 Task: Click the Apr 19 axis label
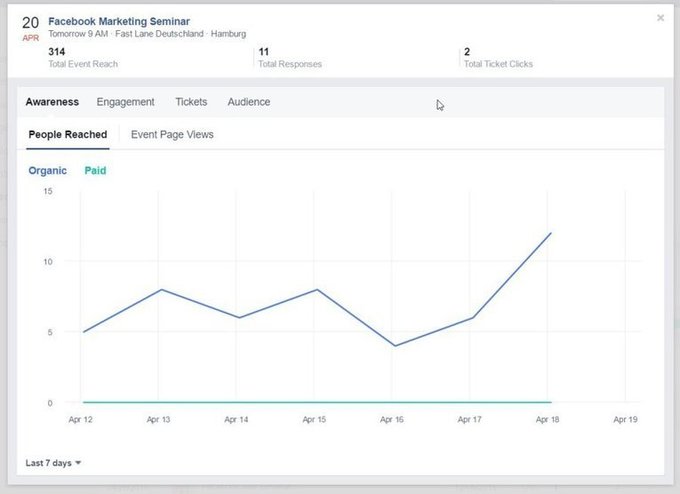tap(625, 419)
